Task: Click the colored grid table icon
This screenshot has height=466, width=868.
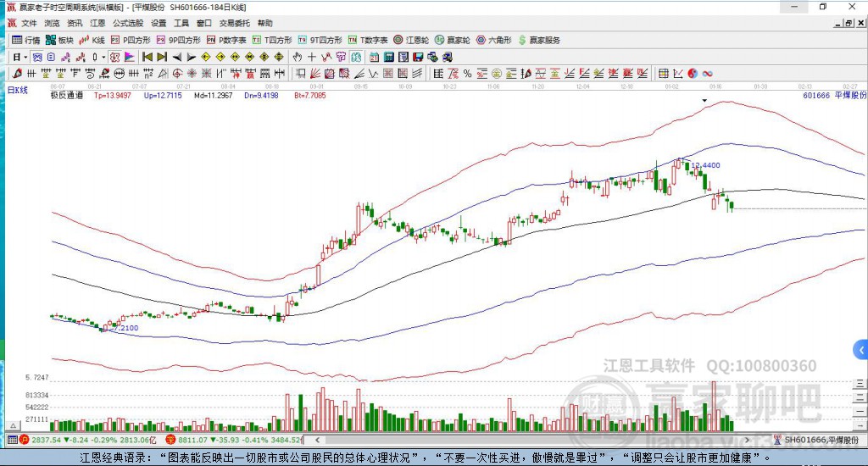Action: click(x=663, y=73)
